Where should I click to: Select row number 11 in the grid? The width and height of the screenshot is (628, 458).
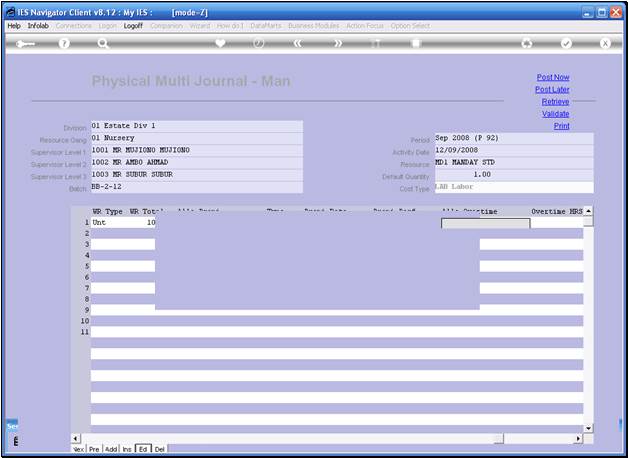pyautogui.click(x=85, y=332)
